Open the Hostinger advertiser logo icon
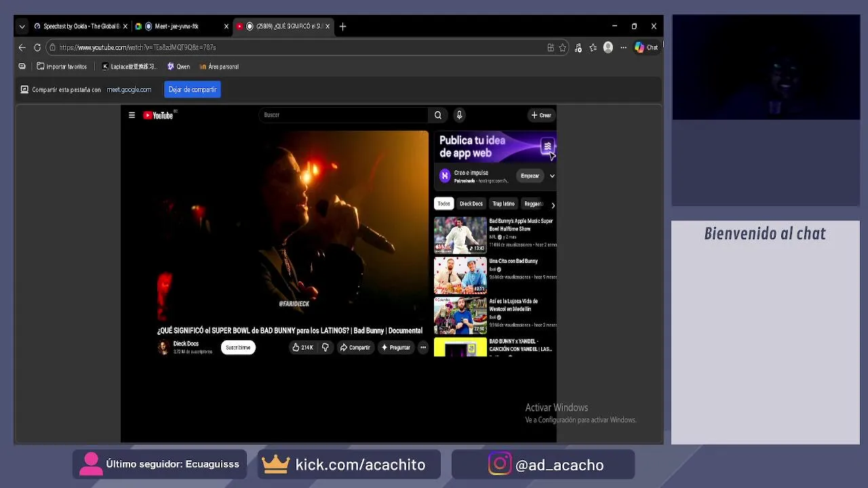The image size is (868, 488). pyautogui.click(x=445, y=176)
